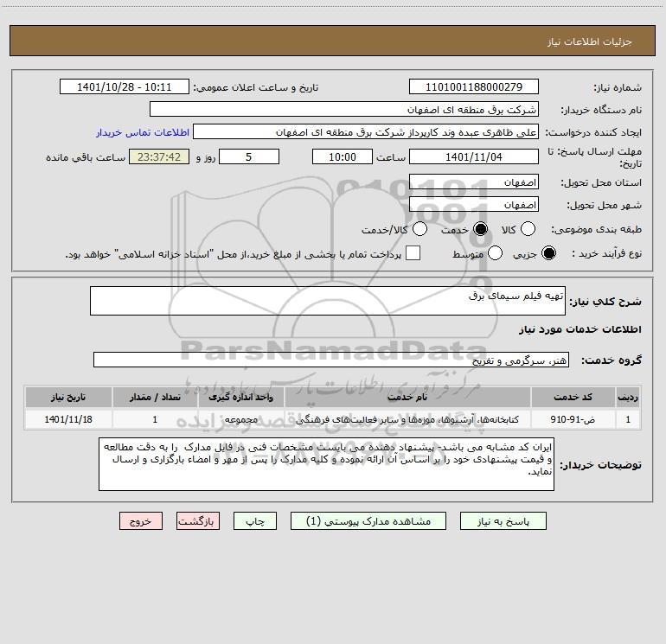The height and width of the screenshot is (644, 666).
Task: Click requester field علی طاهری عبده وند
Action: click(x=366, y=131)
